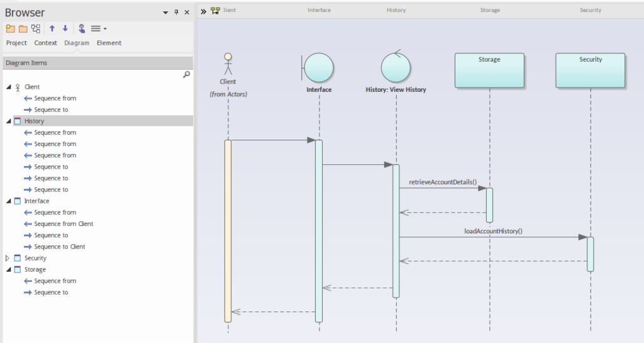Click the double chevron toolbox expander
This screenshot has height=343, width=644.
(204, 11)
